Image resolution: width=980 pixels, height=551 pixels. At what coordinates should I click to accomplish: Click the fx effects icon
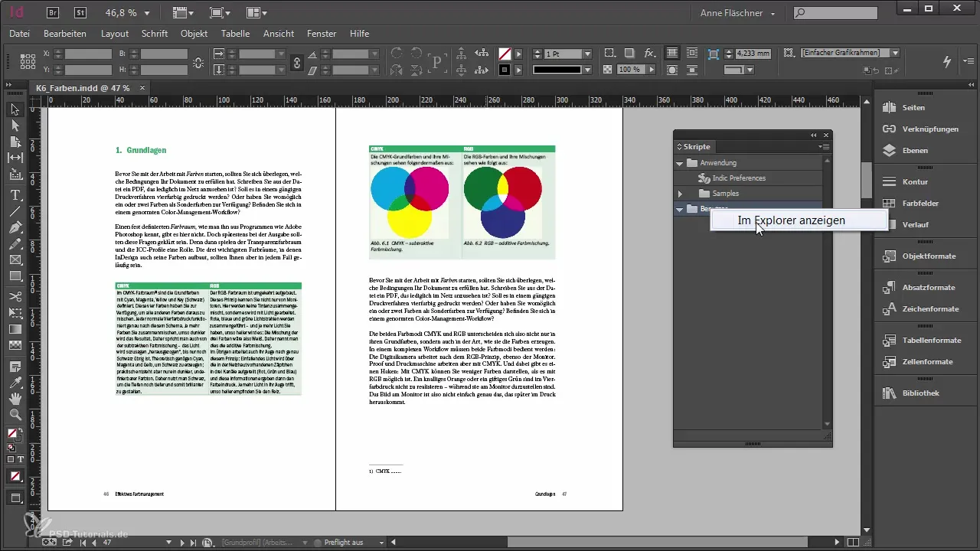tap(649, 54)
